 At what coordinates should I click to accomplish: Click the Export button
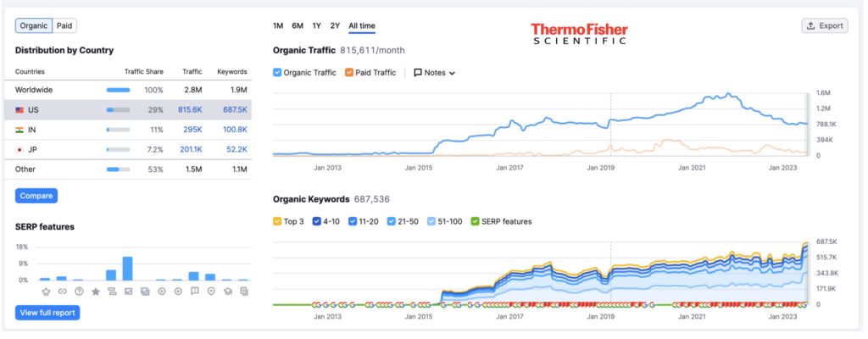[825, 25]
